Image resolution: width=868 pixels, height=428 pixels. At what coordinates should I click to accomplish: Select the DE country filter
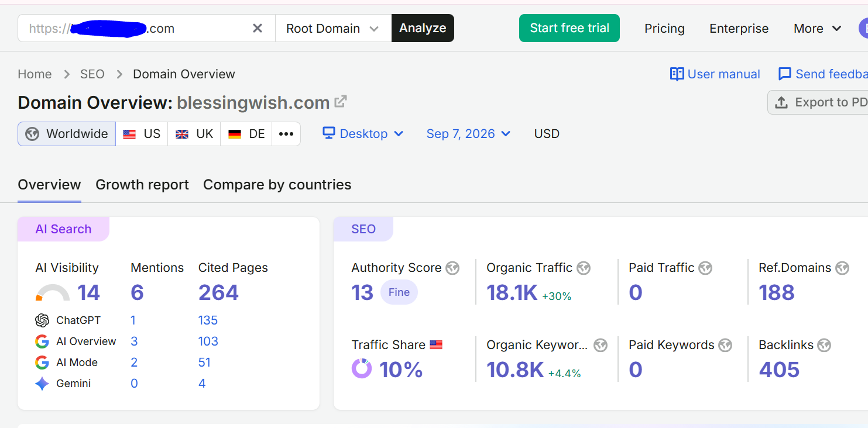[x=246, y=134]
